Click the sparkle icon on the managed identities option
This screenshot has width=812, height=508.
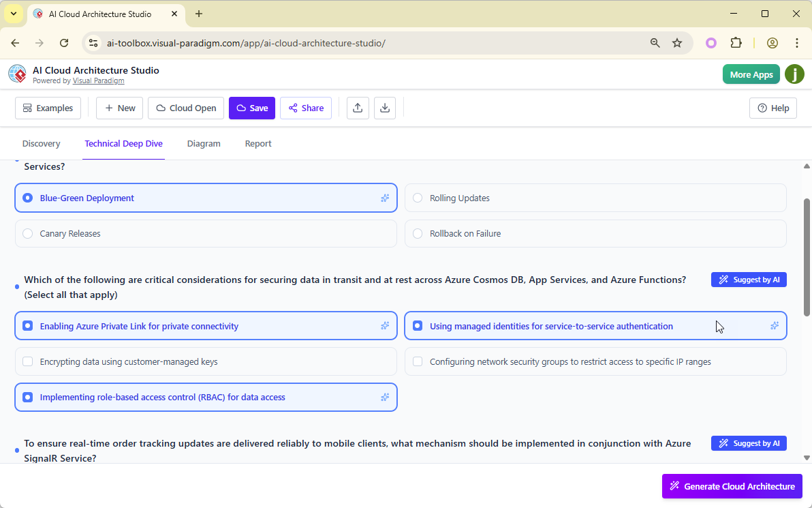coord(775,326)
